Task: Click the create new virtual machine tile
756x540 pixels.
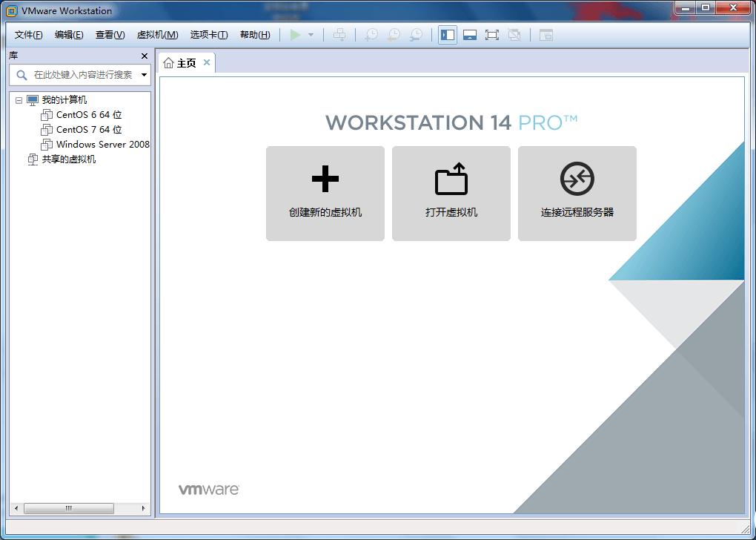Action: pyautogui.click(x=325, y=193)
